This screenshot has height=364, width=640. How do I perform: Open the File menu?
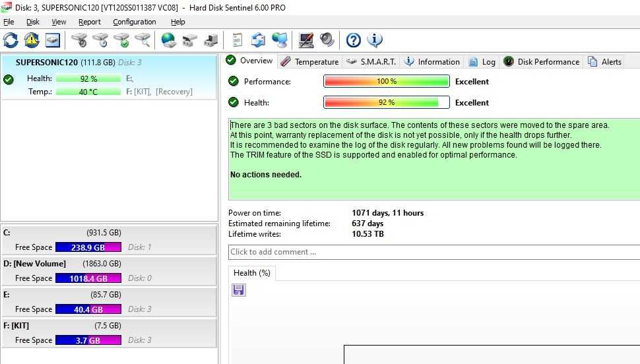[9, 22]
